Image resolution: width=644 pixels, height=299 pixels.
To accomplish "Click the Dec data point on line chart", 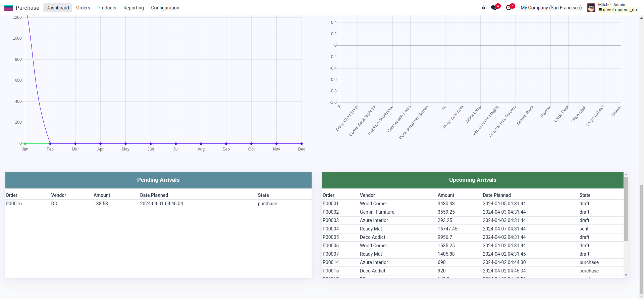I will (x=302, y=144).
